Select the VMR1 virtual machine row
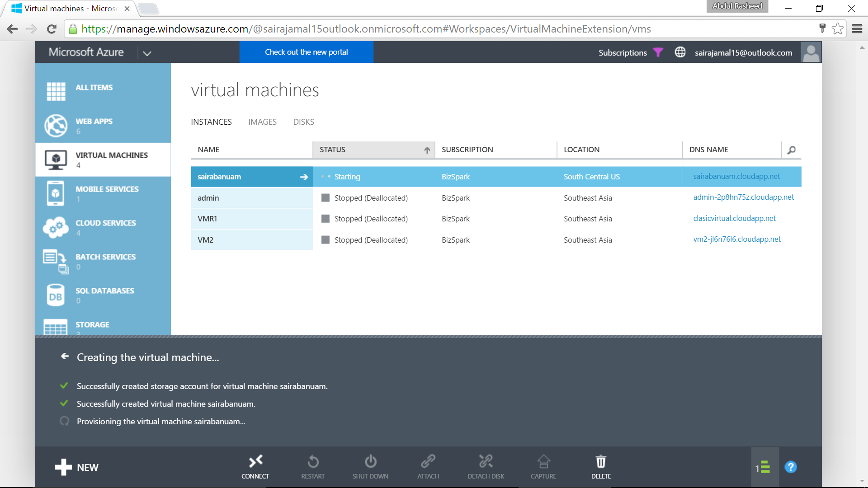Screen dimensions: 868x488 pos(496,219)
